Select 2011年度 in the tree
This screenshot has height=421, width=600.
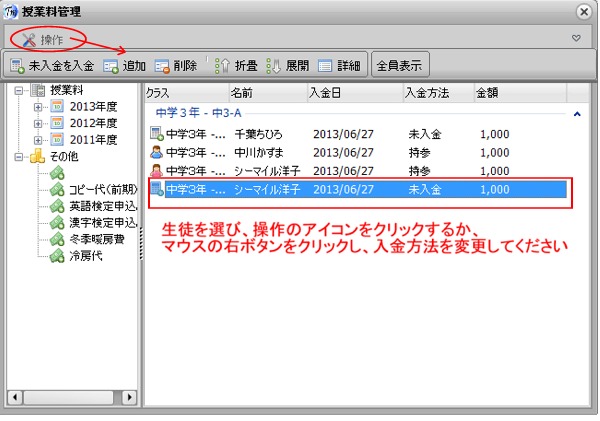pos(93,140)
